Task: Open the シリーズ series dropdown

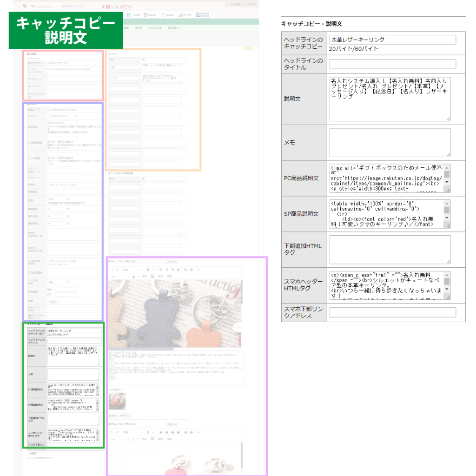Action: (62, 116)
